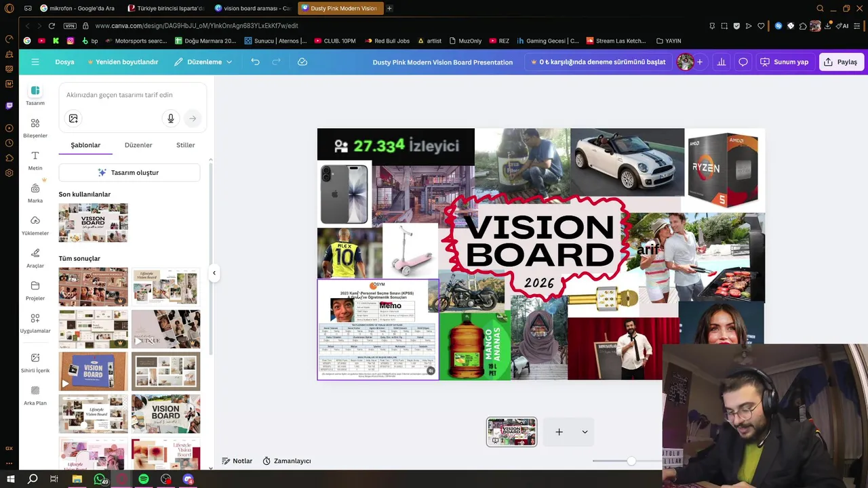
Task: Select the KPSS exam result image on canvas
Action: point(378,329)
